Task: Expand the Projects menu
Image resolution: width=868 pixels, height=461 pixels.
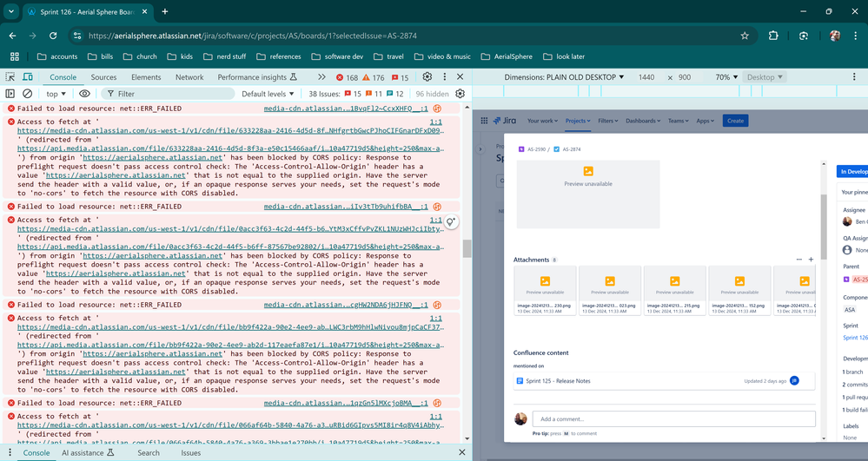Action: click(x=578, y=121)
